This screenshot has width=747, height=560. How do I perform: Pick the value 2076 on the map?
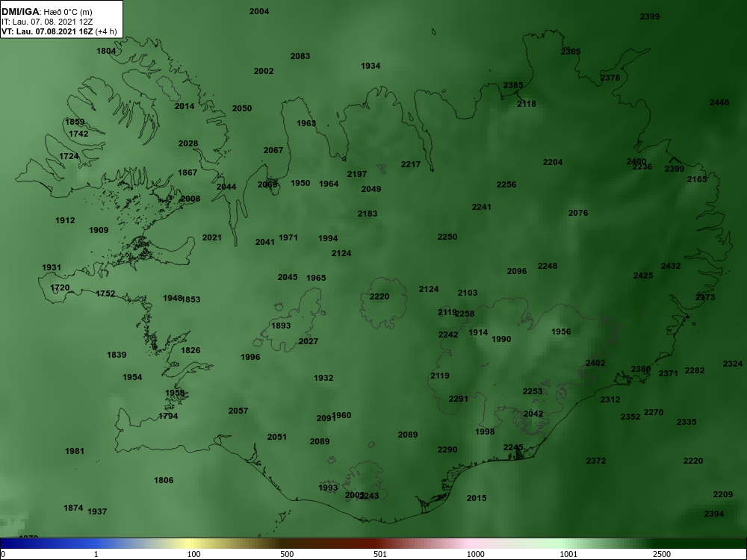578,213
